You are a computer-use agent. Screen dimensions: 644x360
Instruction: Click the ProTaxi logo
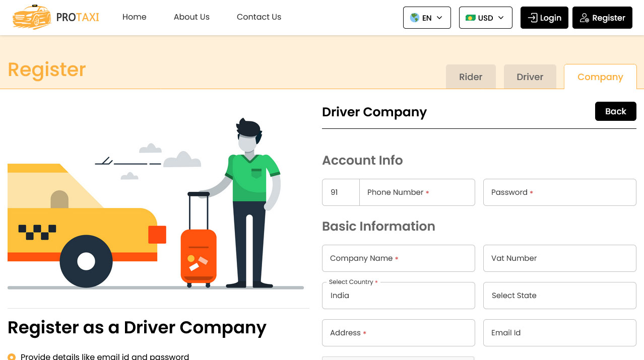(56, 17)
